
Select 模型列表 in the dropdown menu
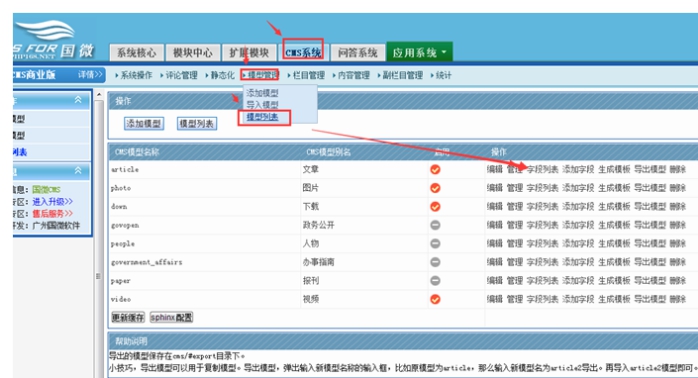coord(262,117)
